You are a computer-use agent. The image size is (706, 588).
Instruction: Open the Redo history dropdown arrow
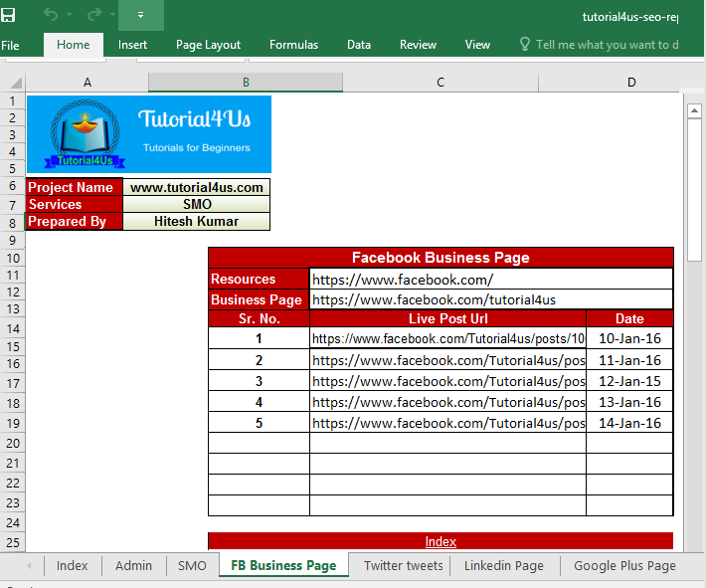[x=112, y=15]
